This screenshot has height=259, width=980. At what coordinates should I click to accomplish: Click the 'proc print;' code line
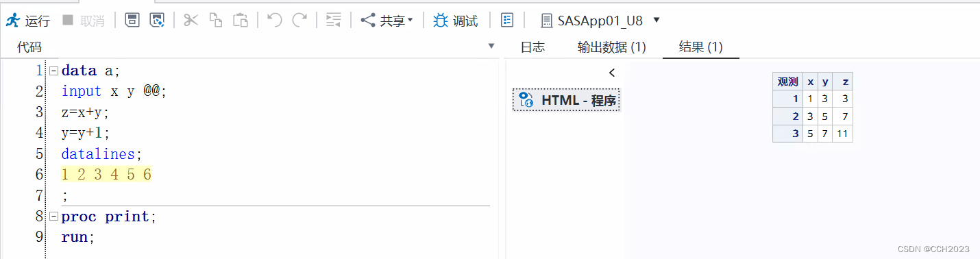pos(109,217)
